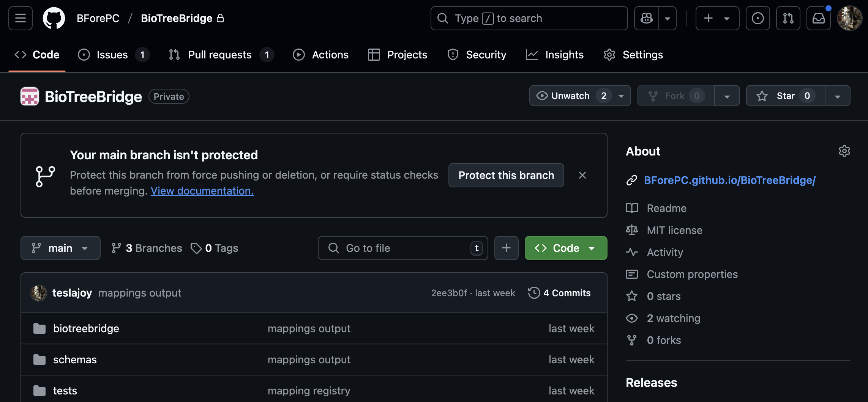Open the main branch selector dropdown
Screen dimensions: 868x402
(60, 248)
